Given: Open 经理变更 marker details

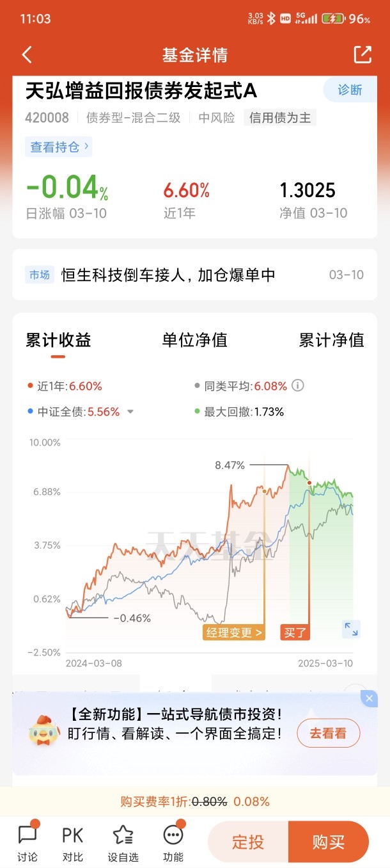Looking at the screenshot, I should click(x=233, y=632).
